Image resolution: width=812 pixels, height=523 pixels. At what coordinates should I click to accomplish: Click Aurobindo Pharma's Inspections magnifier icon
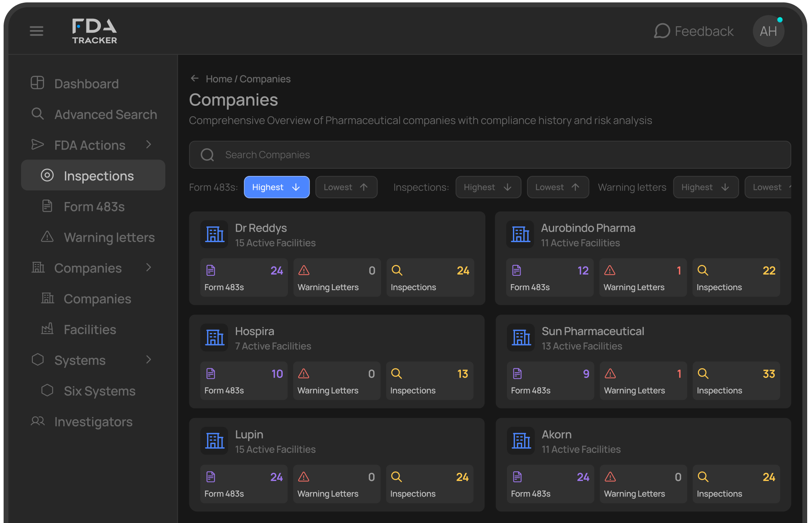(x=703, y=271)
